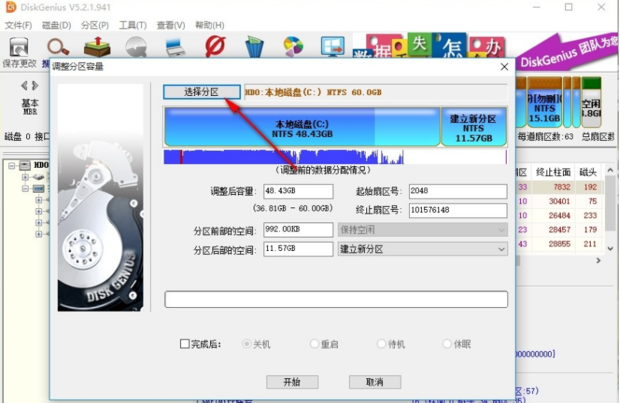The image size is (620, 403).
Task: Click the green box with red arrow icon
Action: (97, 47)
